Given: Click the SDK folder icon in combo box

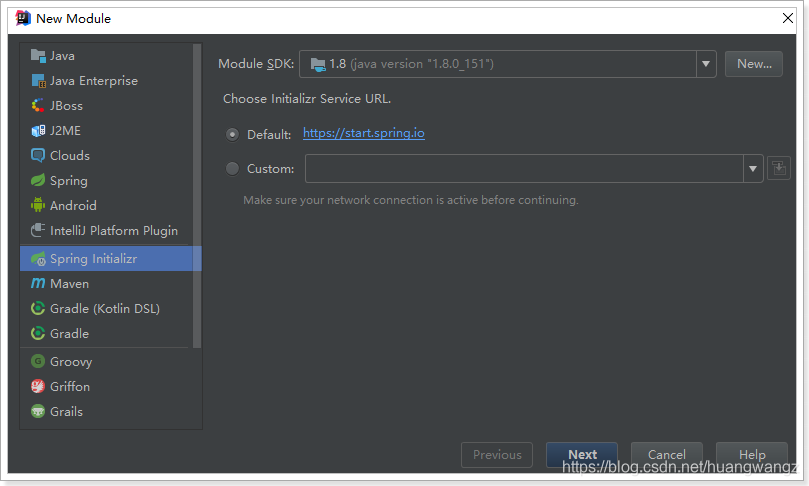Looking at the screenshot, I should point(318,64).
